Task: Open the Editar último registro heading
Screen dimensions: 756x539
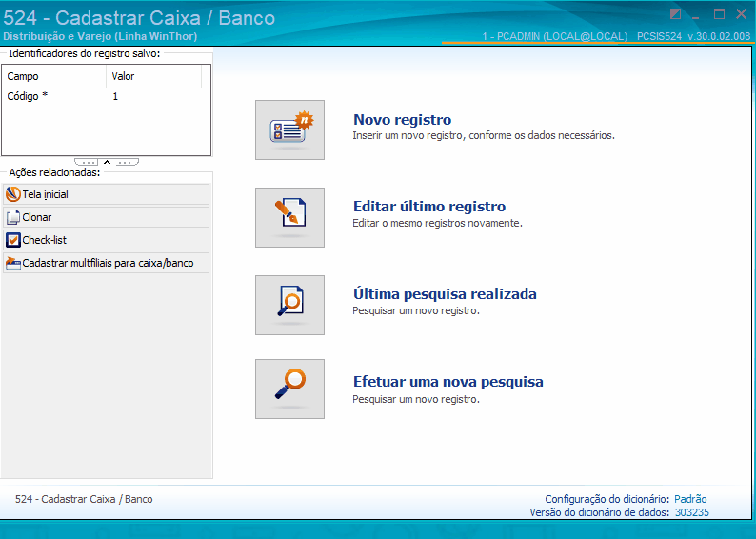Action: coord(429,207)
